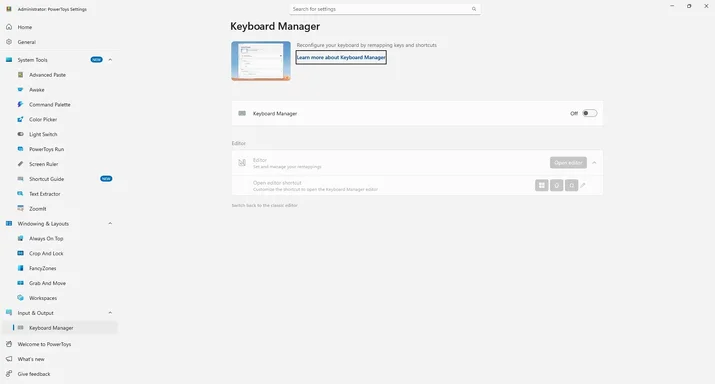This screenshot has width=715, height=384.
Task: Click the Color Picker icon
Action: 21,119
